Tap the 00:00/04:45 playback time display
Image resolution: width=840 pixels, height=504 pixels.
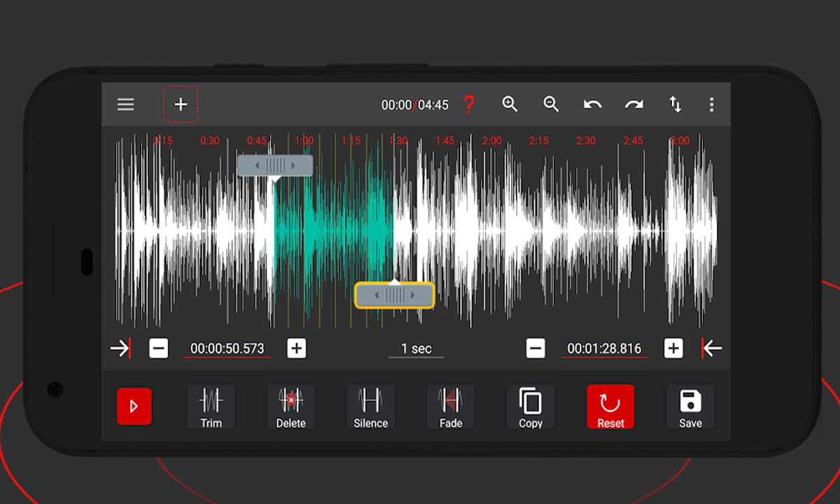[x=414, y=105]
